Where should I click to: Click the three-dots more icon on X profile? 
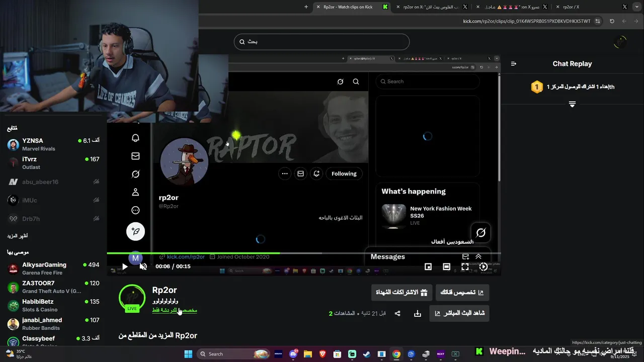coord(285,173)
